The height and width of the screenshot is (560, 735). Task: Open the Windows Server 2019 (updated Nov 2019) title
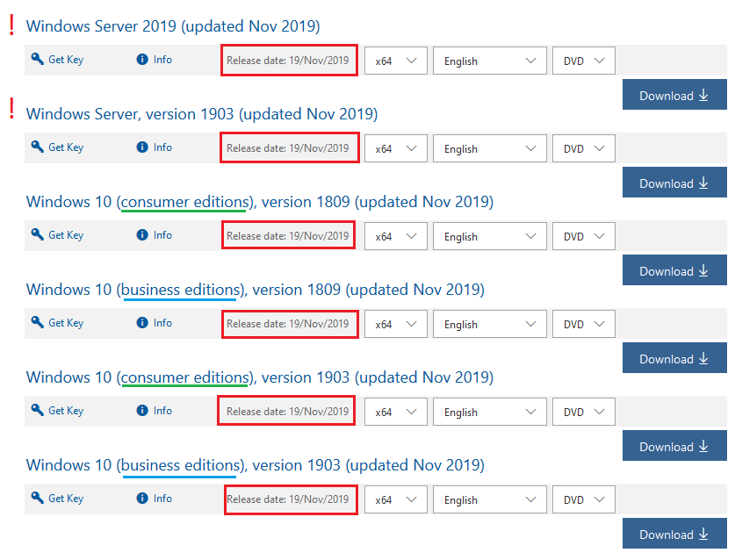pos(173,26)
